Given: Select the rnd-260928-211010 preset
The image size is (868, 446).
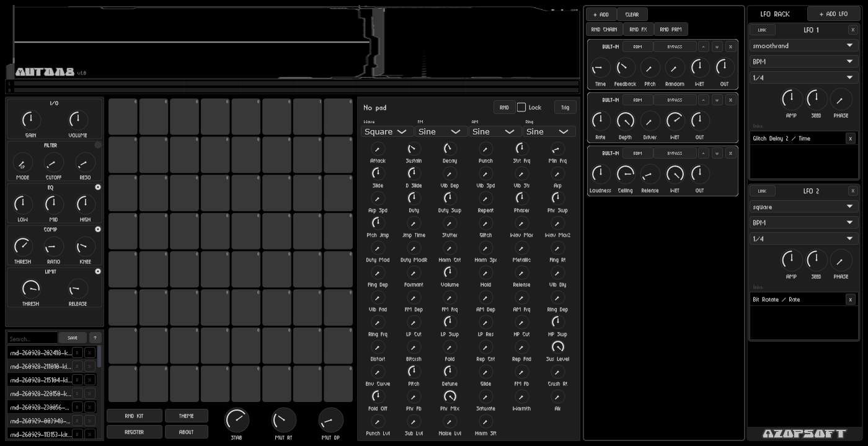Looking at the screenshot, I should 40,366.
